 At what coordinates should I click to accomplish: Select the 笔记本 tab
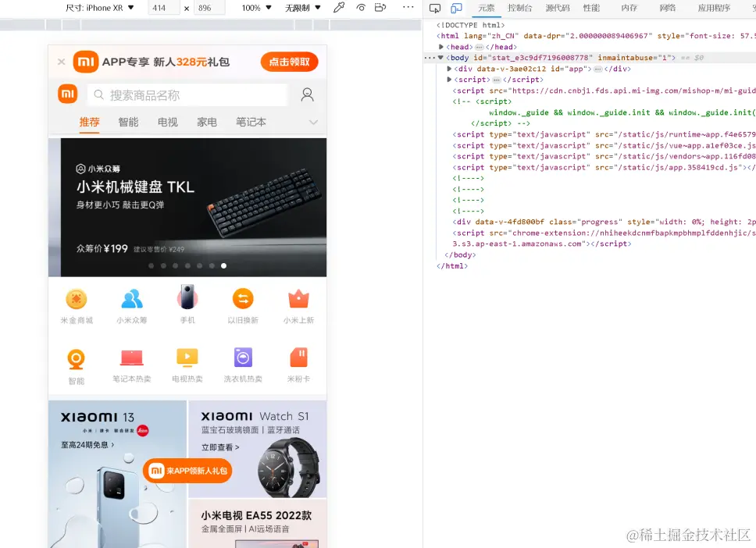click(251, 122)
